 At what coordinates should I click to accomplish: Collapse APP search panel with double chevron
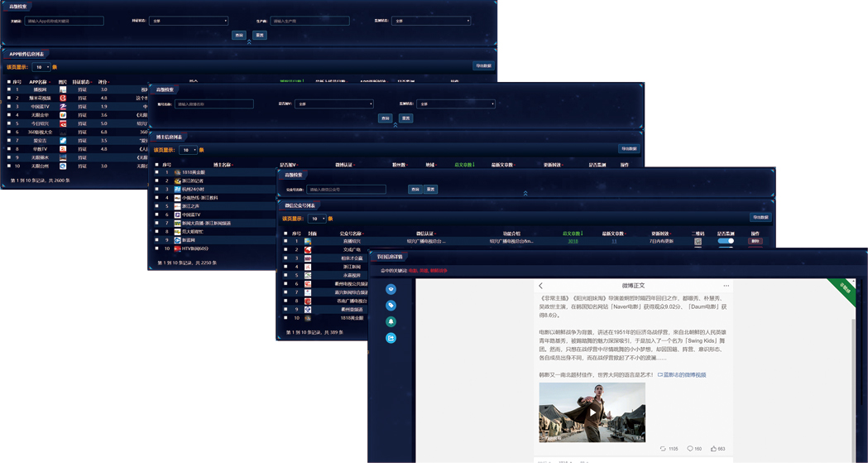click(249, 42)
